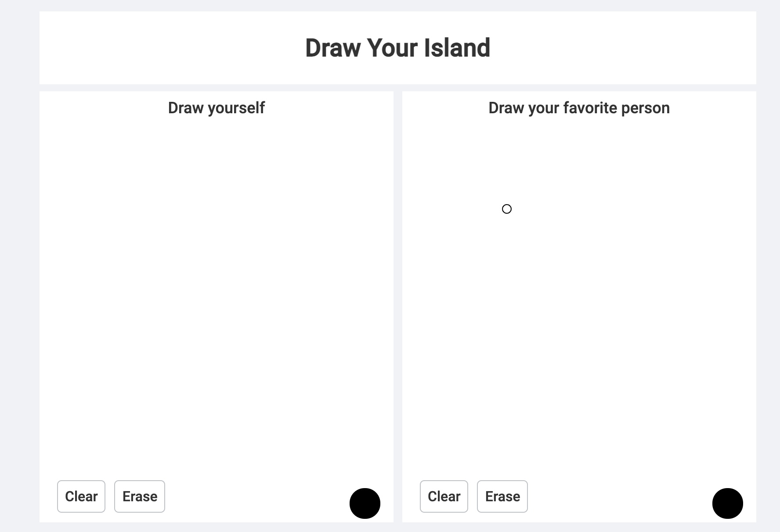Toggle Erase in Draw yourself panel

pos(140,496)
